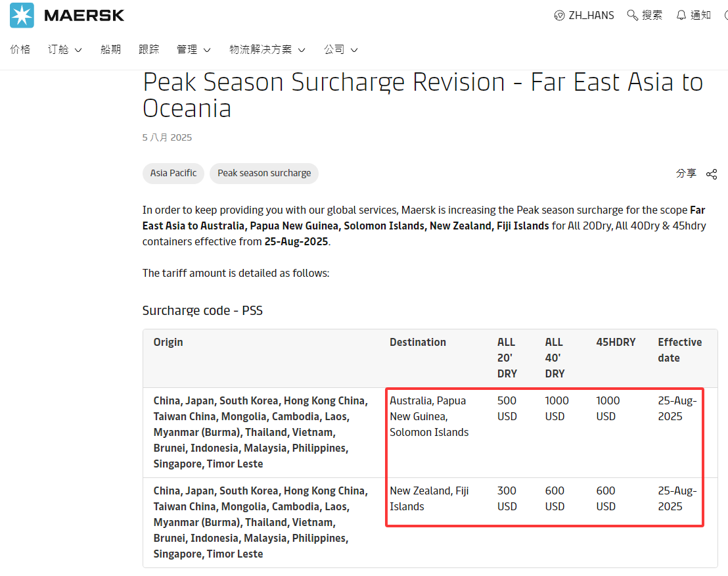Click the globe language icon
The image size is (728, 576).
559,15
